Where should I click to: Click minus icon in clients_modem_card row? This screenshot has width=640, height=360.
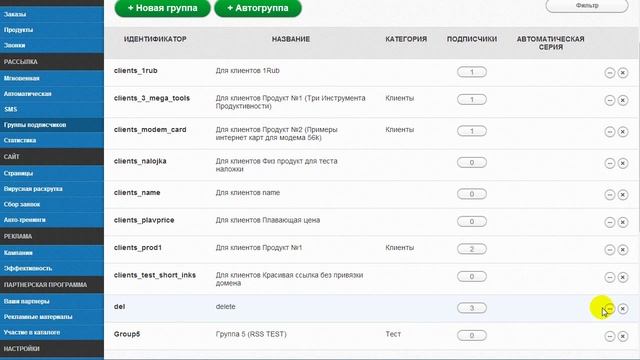(x=610, y=131)
